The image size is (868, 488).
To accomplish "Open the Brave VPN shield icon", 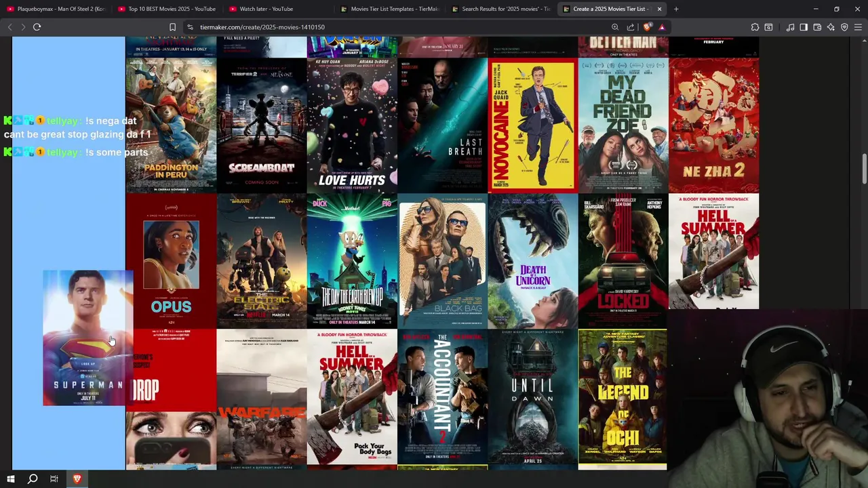I will click(844, 27).
